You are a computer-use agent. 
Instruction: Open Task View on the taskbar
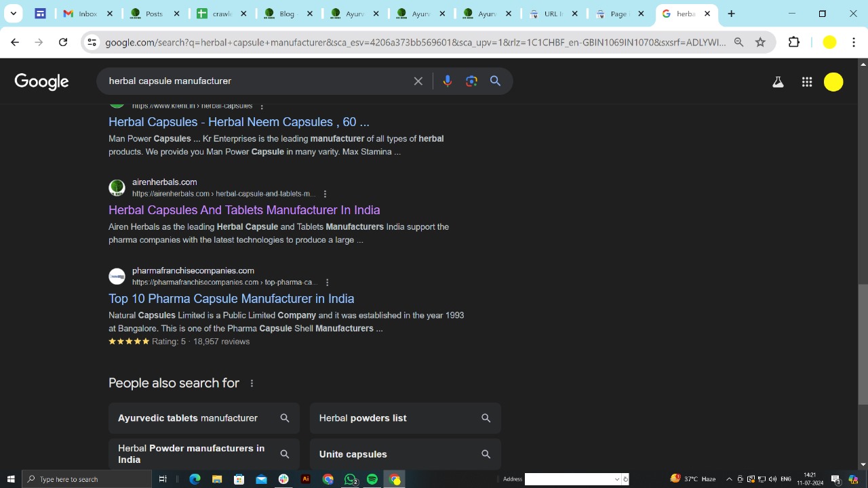(163, 479)
